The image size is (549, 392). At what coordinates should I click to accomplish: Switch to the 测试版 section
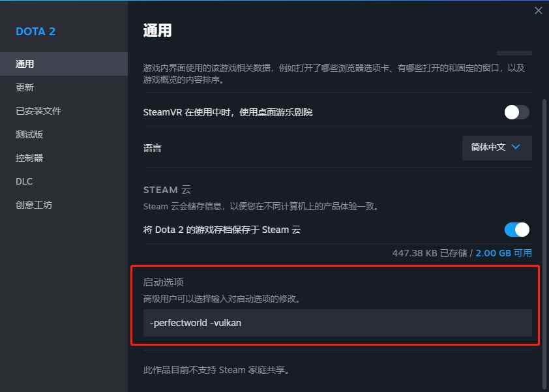click(x=64, y=134)
